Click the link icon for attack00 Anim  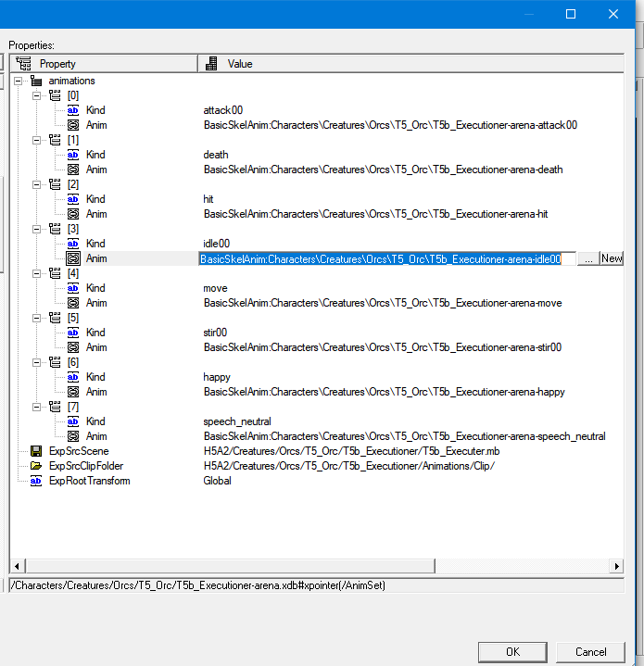[73, 125]
